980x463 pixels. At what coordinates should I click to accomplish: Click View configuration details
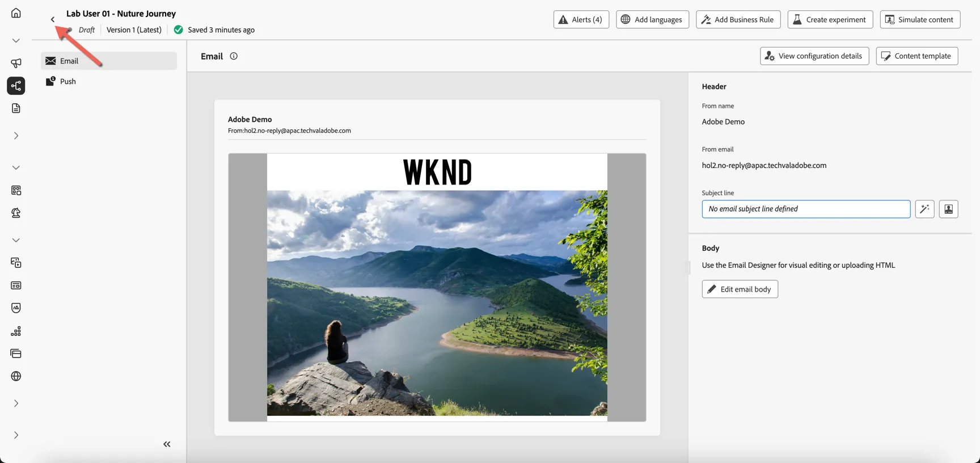coord(814,56)
